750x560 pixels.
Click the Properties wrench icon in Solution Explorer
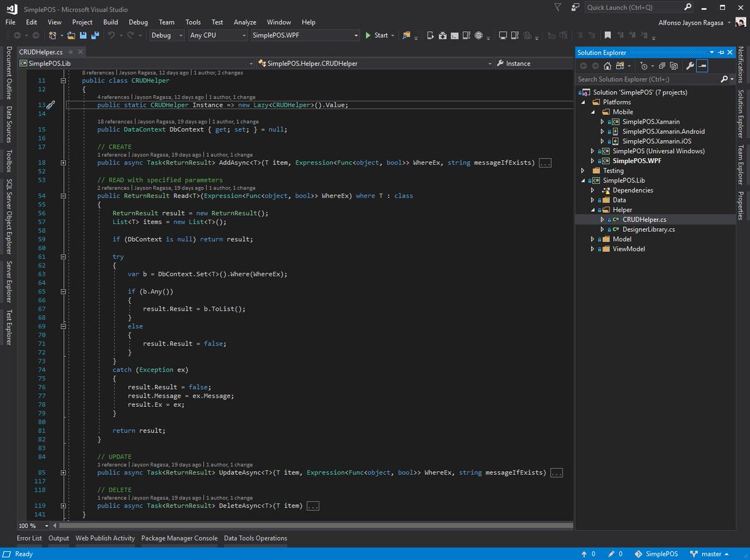[690, 66]
